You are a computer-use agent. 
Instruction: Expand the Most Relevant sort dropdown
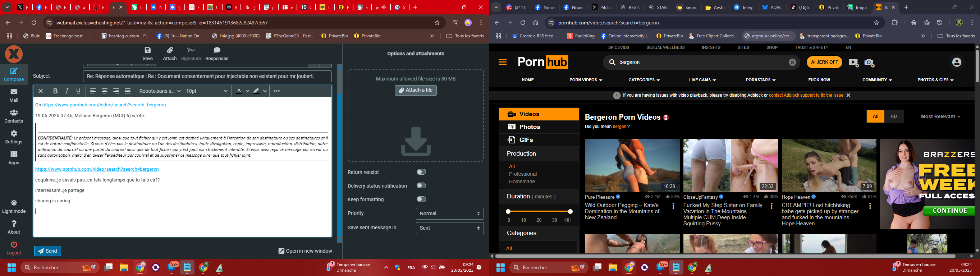[x=940, y=116]
